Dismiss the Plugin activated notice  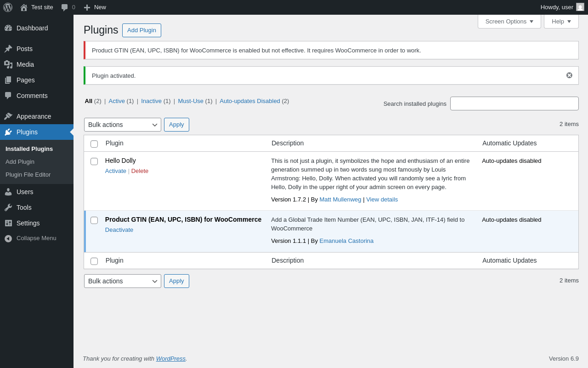[x=569, y=75]
